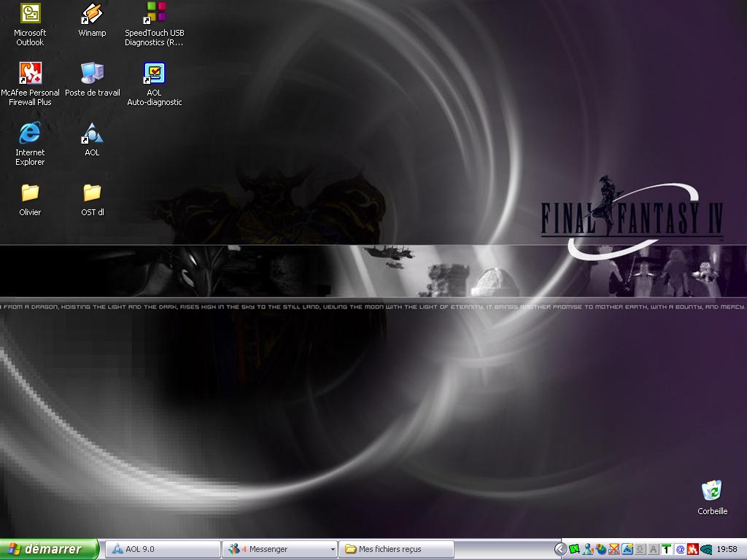Click the AOL sun tray icon
The image size is (747, 560).
(x=627, y=549)
